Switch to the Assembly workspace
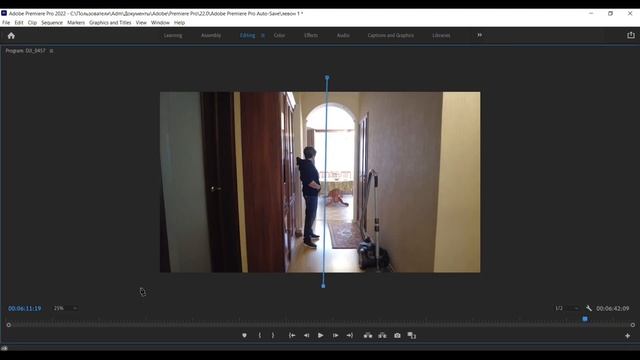This screenshot has height=360, width=640. coord(211,36)
